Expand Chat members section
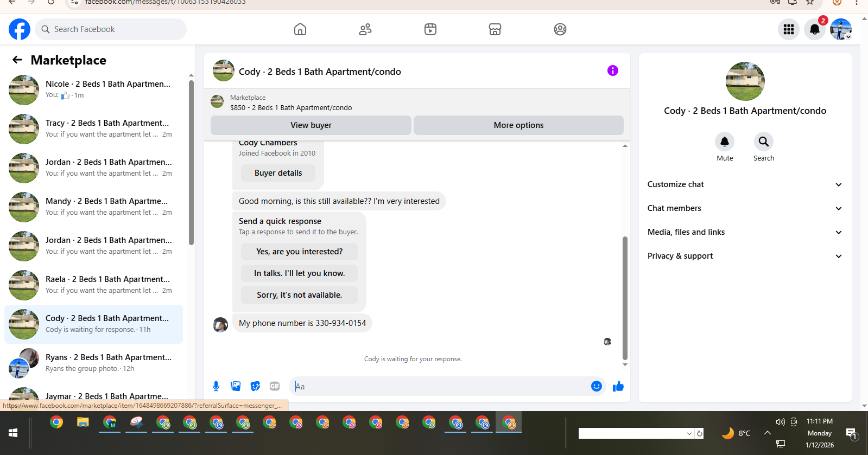This screenshot has height=455, width=868. [x=745, y=208]
